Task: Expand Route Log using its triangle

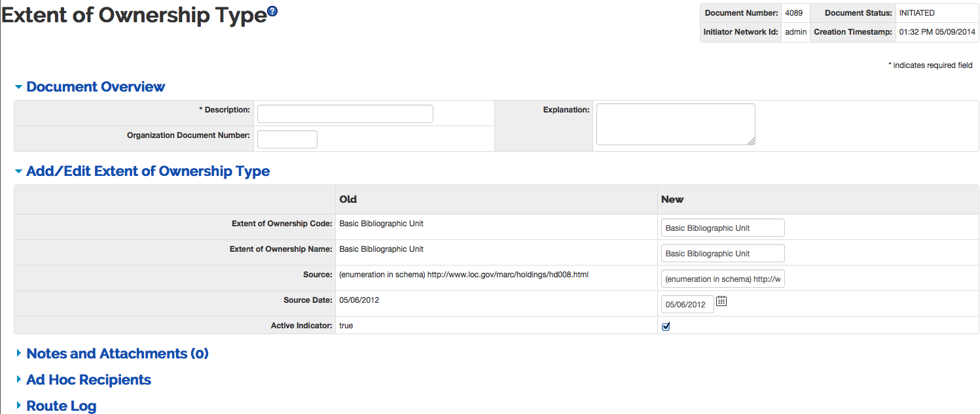Action: [x=18, y=406]
